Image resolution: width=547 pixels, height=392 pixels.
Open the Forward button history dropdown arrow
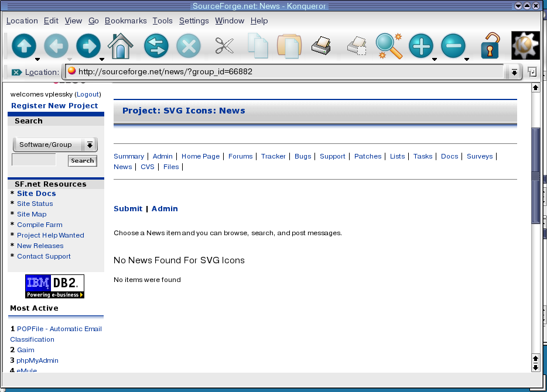point(101,59)
